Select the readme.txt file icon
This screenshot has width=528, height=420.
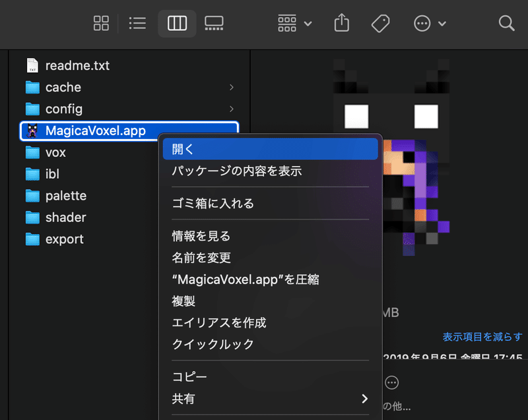[x=32, y=65]
